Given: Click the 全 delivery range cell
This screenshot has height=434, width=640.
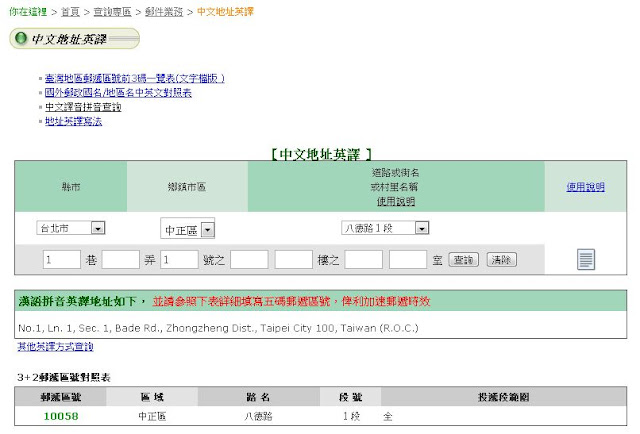Looking at the screenshot, I should [388, 416].
